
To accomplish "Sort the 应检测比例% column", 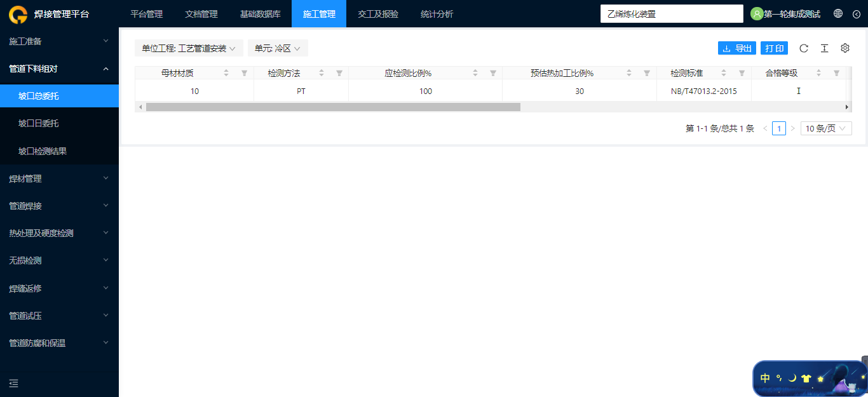I will [x=475, y=73].
